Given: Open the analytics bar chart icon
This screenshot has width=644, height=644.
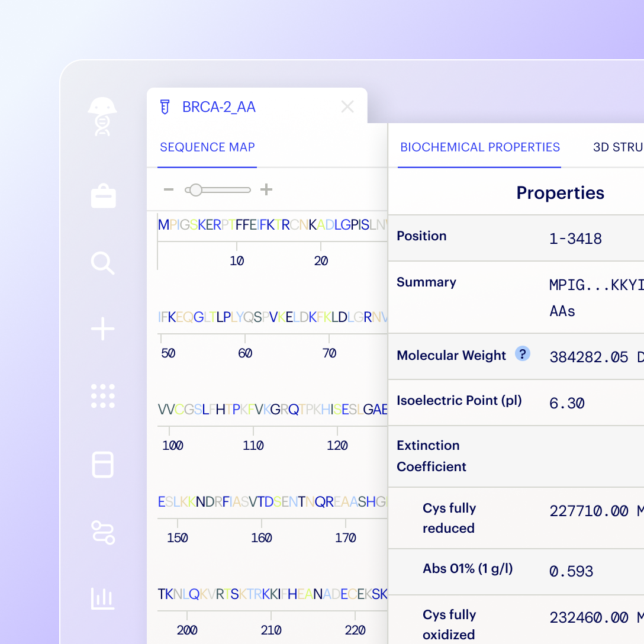Looking at the screenshot, I should 103,599.
